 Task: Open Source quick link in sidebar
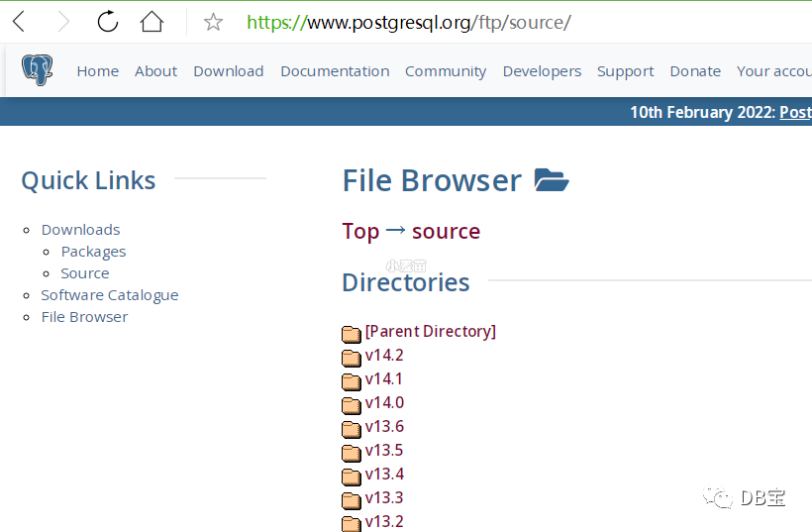point(85,273)
